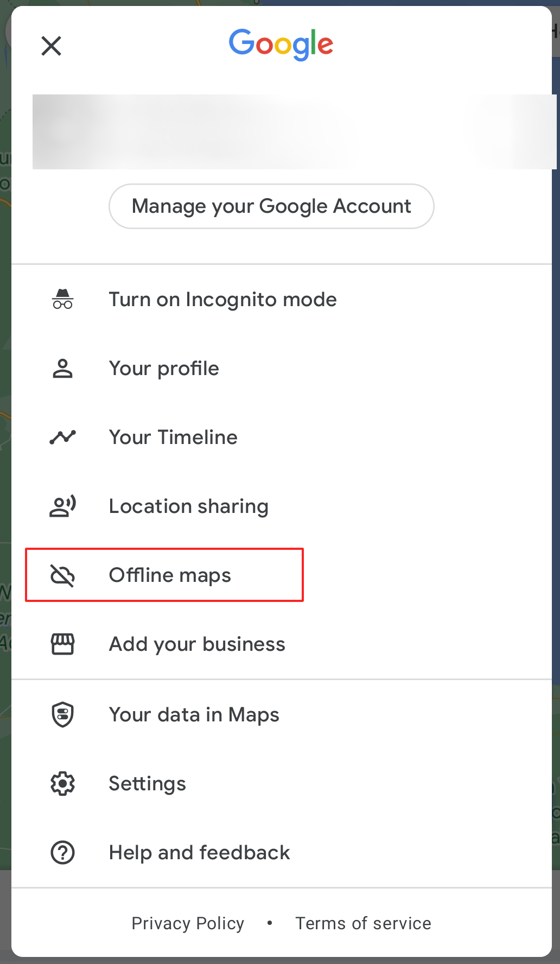This screenshot has width=560, height=964.
Task: Select the Turn on Incognito mode text
Action: (x=222, y=300)
